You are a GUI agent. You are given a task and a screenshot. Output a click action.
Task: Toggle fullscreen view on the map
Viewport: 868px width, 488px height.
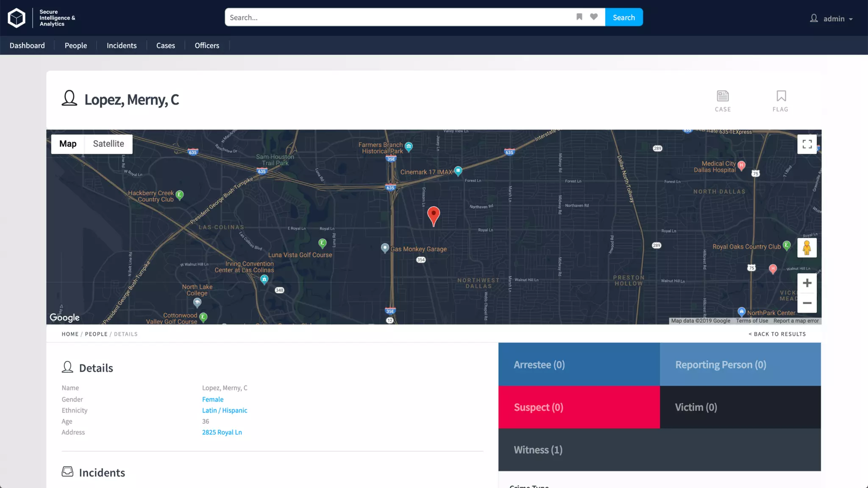(x=807, y=144)
